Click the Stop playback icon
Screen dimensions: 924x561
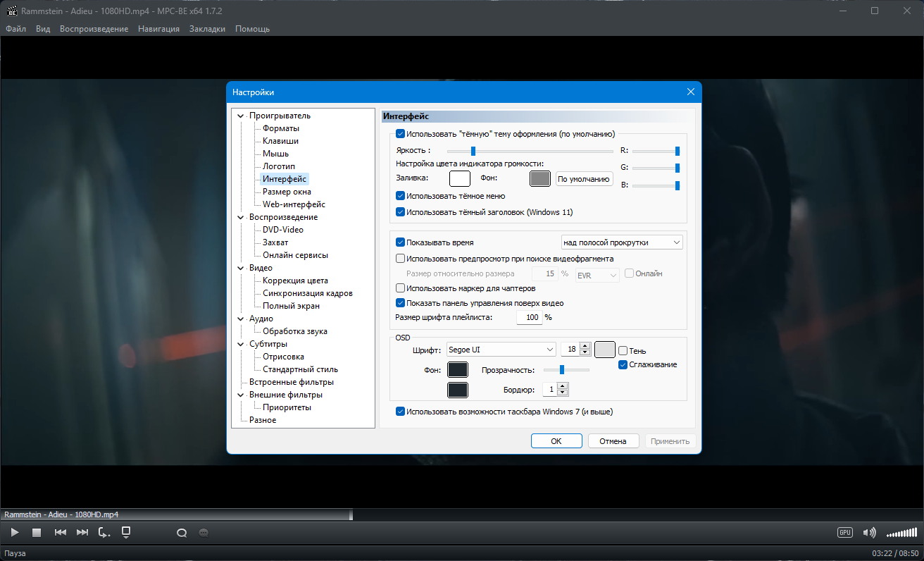pyautogui.click(x=37, y=533)
